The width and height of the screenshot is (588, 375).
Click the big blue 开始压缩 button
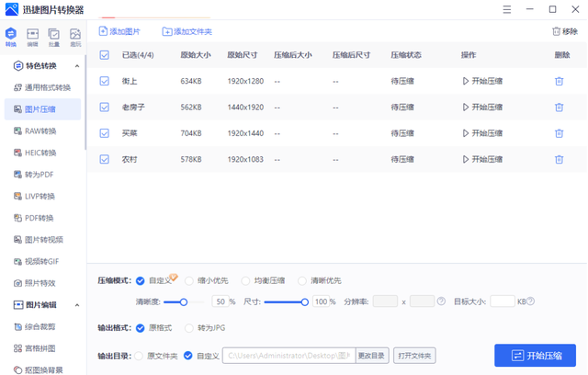click(535, 356)
